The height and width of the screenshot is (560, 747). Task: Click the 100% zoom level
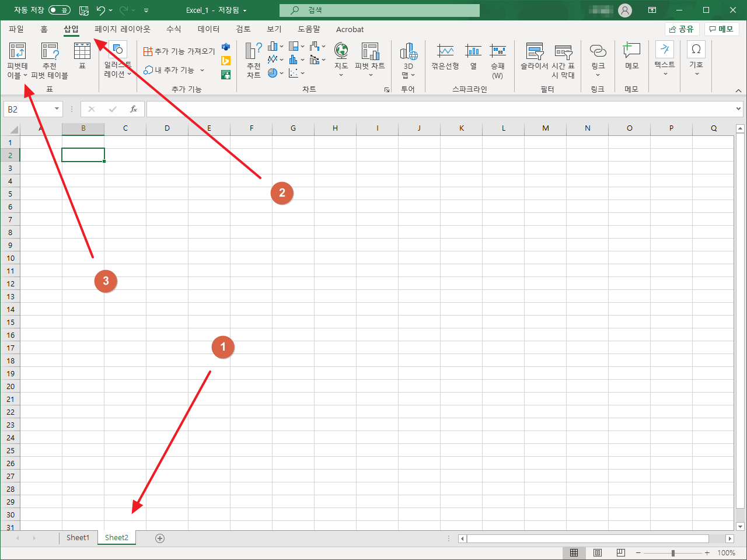point(726,553)
